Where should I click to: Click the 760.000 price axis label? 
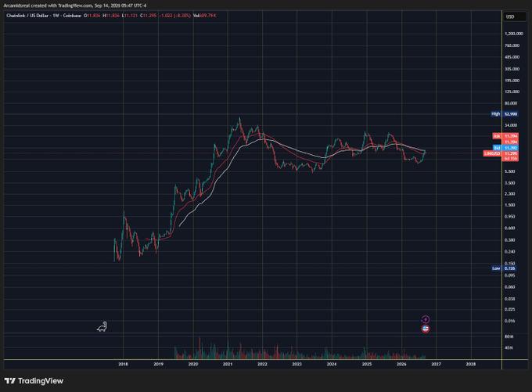[x=512, y=45]
